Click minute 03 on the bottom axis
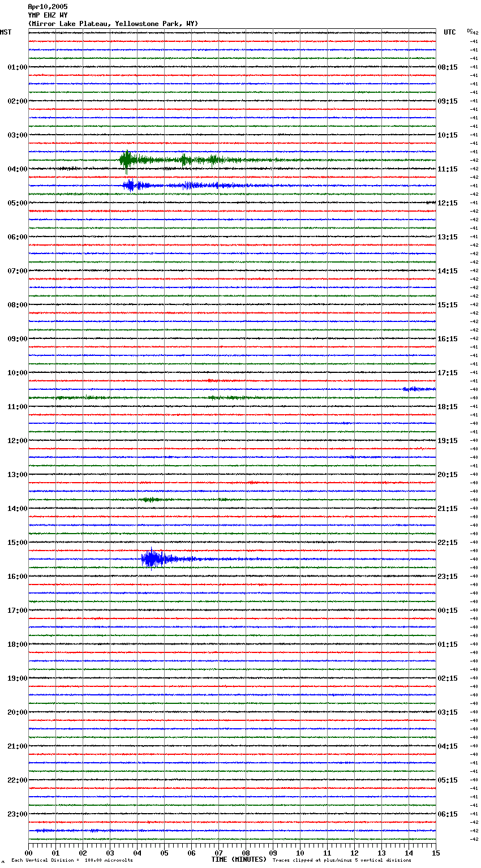The image size is (481, 868). pyautogui.click(x=110, y=853)
